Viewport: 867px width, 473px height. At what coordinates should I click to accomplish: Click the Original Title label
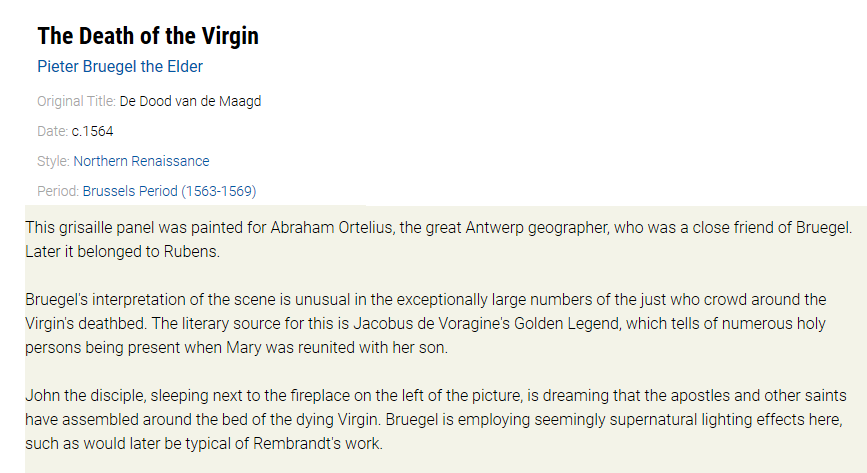click(x=76, y=101)
